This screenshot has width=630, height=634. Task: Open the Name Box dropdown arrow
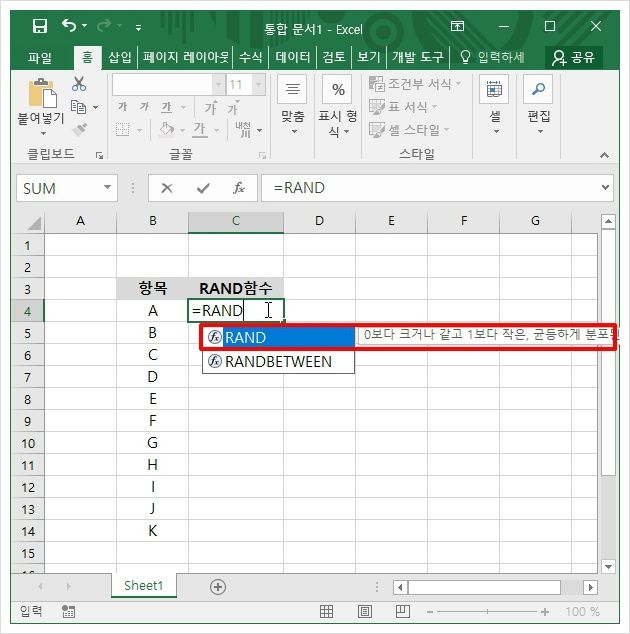coord(107,187)
